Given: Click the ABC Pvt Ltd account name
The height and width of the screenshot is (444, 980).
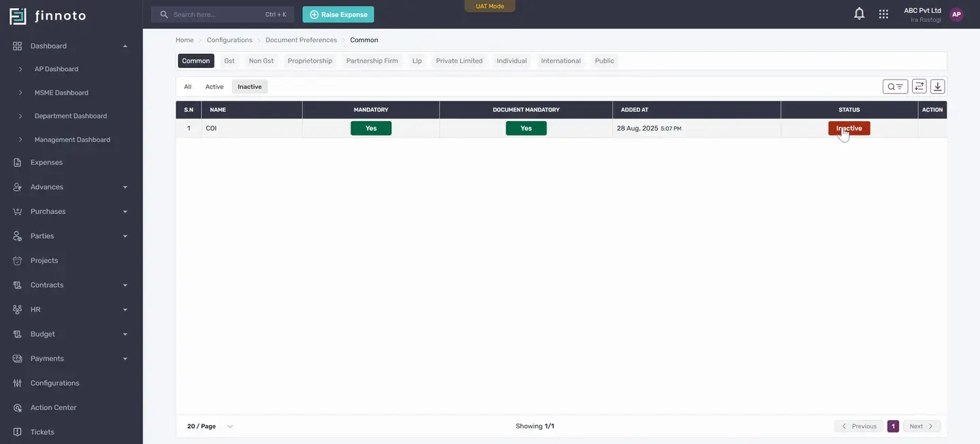Looking at the screenshot, I should 922,10.
